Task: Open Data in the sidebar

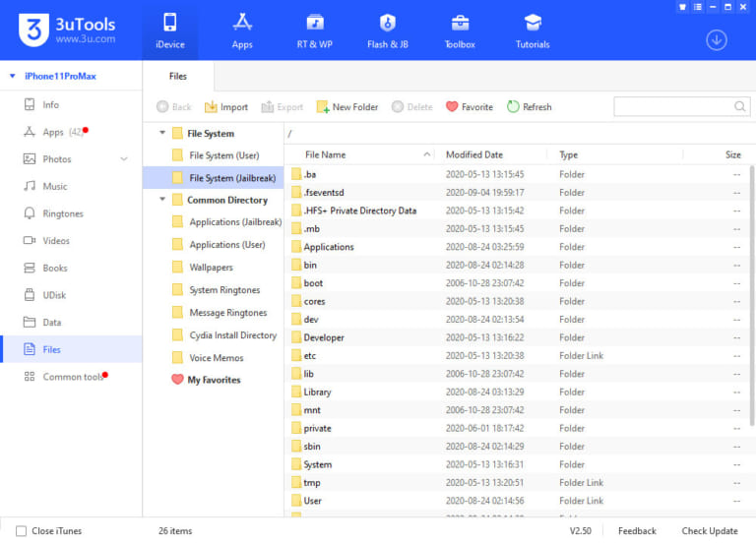Action: click(x=71, y=323)
